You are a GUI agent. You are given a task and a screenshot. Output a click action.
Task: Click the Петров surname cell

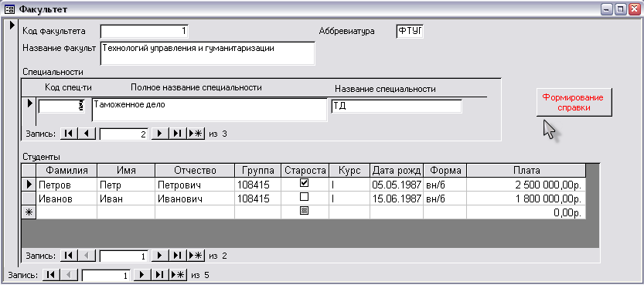(x=66, y=185)
